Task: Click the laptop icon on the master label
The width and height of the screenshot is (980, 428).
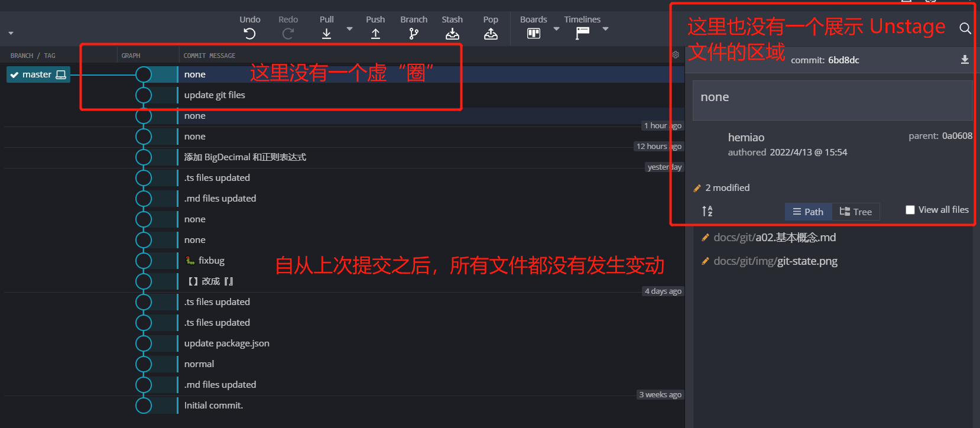Action: (61, 74)
